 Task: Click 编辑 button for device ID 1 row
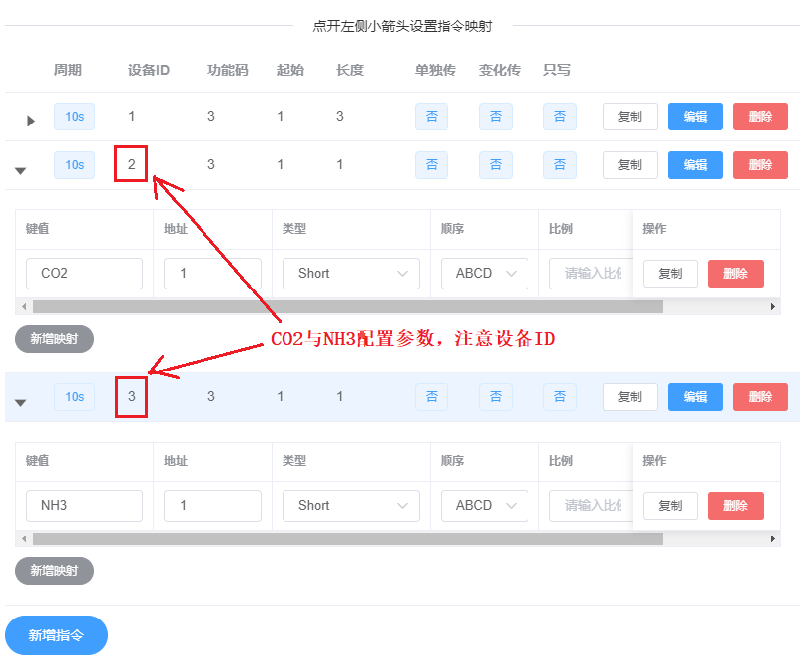(694, 117)
